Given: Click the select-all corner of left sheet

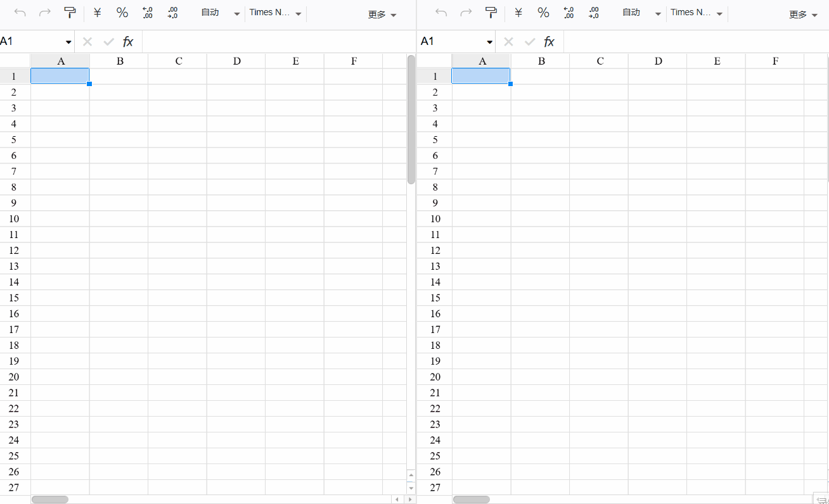Looking at the screenshot, I should pyautogui.click(x=15, y=61).
